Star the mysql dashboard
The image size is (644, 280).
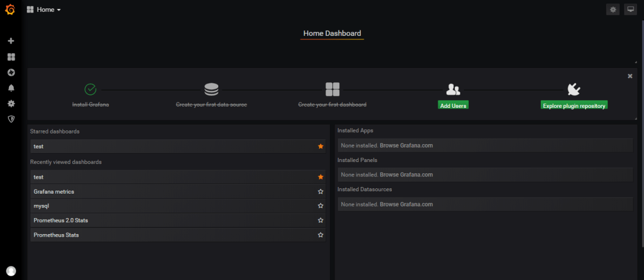coord(321,206)
